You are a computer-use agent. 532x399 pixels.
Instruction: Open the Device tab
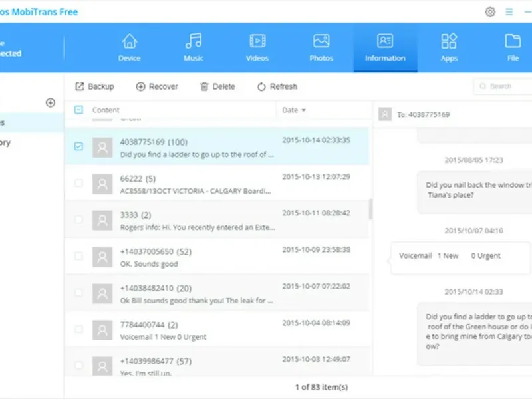129,48
